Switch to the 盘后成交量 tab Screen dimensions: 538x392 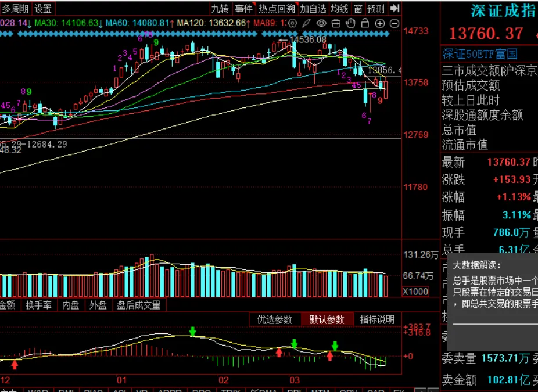point(139,305)
